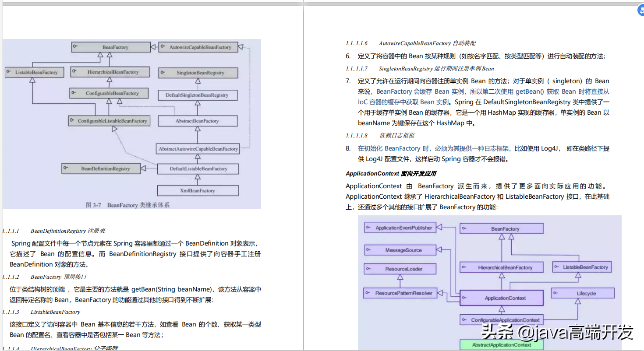The height and width of the screenshot is (351, 644).
Task: Click the interface symbol inside the SingletonBeanRegistry box
Action: 162,72
